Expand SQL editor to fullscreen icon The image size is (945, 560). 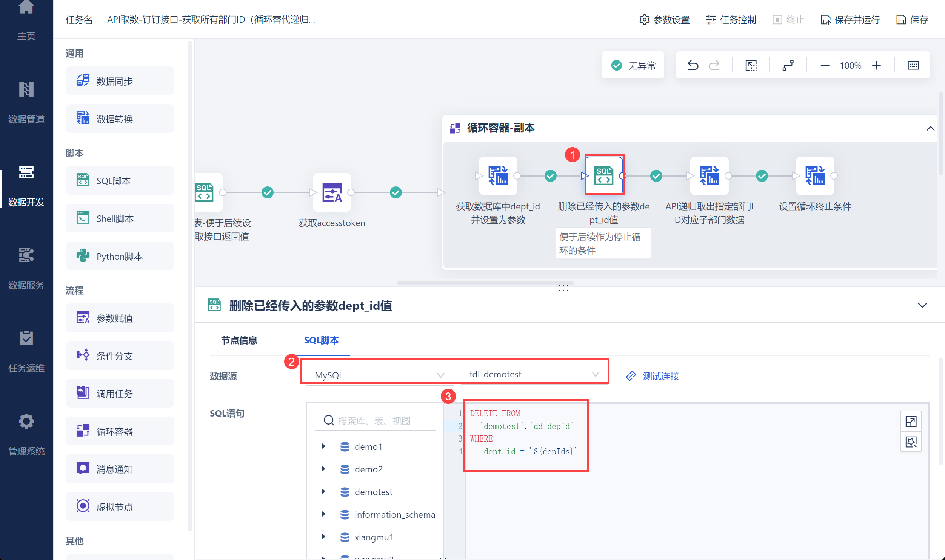(x=911, y=421)
